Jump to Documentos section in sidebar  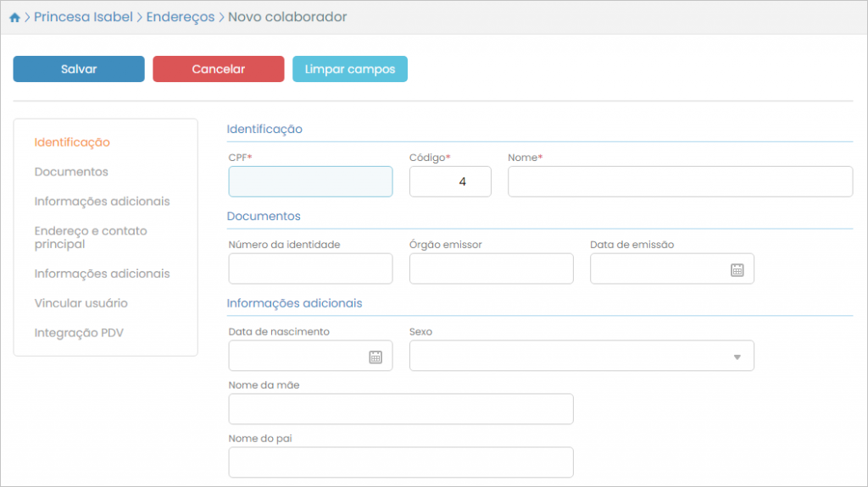(71, 172)
